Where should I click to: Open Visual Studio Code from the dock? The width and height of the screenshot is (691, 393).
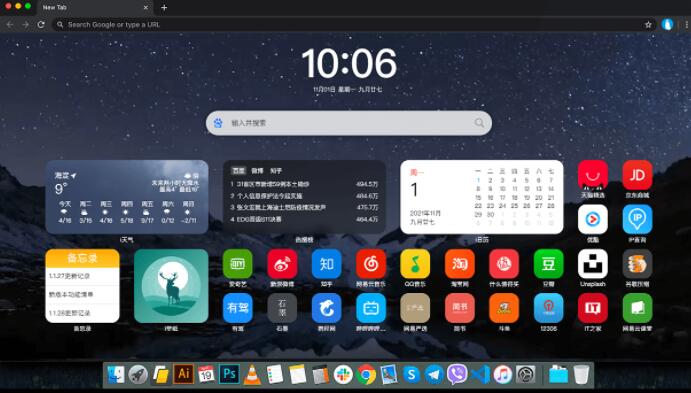pos(479,374)
